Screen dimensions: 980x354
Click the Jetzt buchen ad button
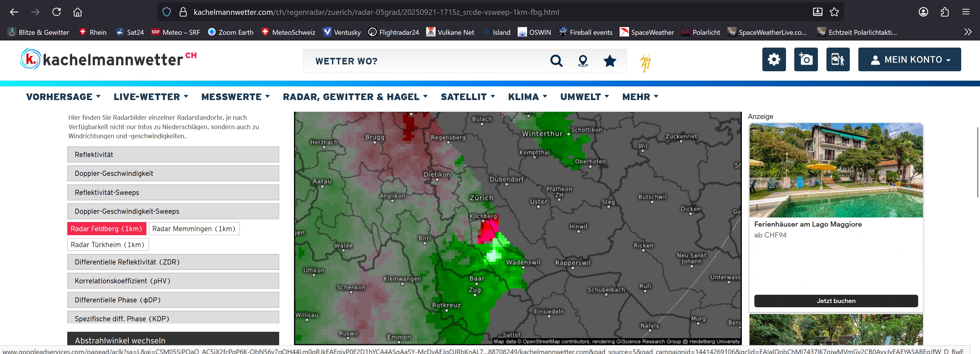[836, 300]
